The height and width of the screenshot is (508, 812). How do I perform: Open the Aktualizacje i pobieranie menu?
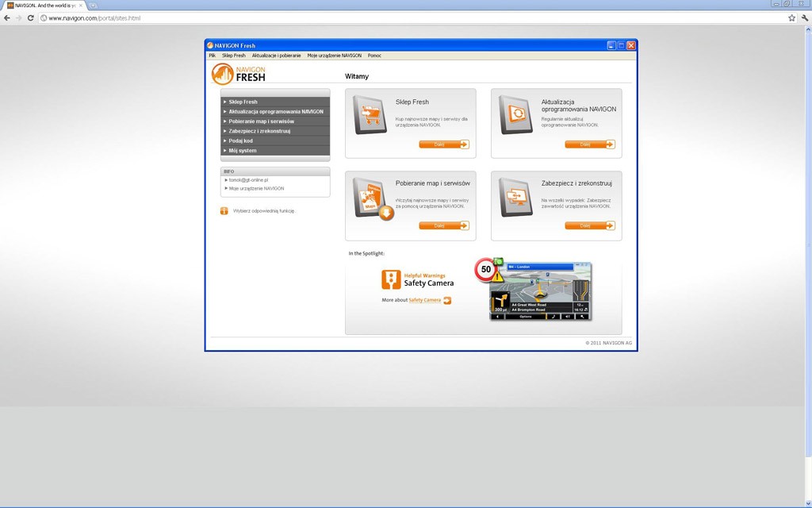coord(276,56)
